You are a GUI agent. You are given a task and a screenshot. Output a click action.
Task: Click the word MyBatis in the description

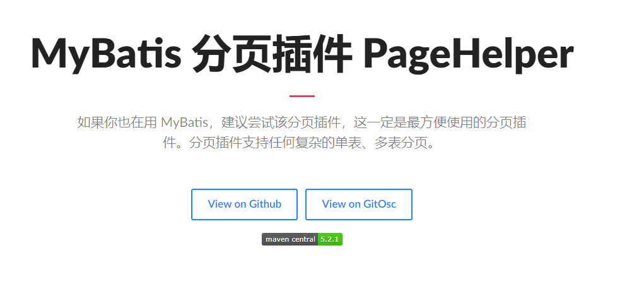pos(185,123)
